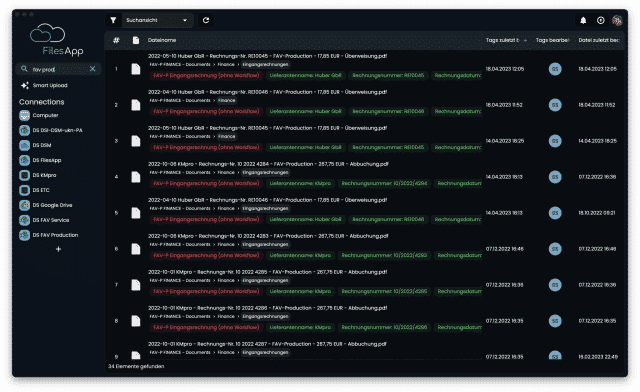The image size is (640, 392).
Task: Click the red 'FAV-P Eingangsrechnung' tag in row 1
Action: [206, 76]
